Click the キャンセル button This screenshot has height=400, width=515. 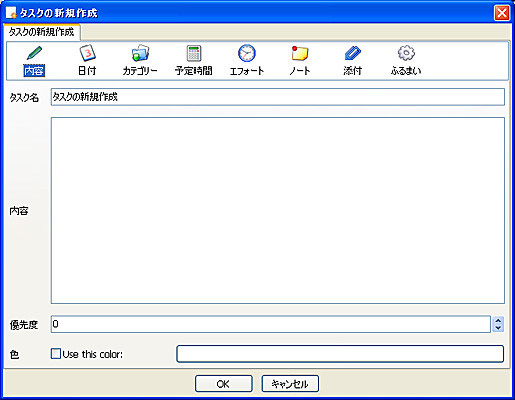(290, 384)
